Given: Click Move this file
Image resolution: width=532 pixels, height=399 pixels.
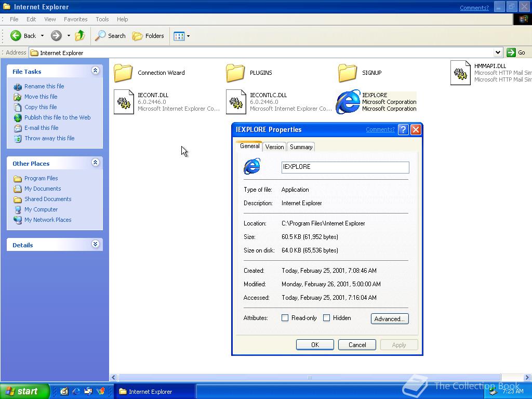Looking at the screenshot, I should [41, 97].
